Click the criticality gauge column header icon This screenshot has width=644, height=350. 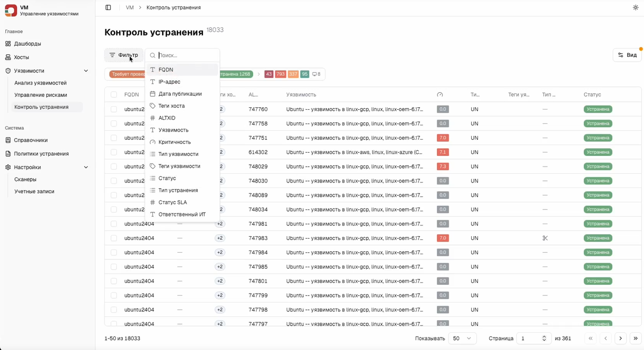[x=440, y=95]
